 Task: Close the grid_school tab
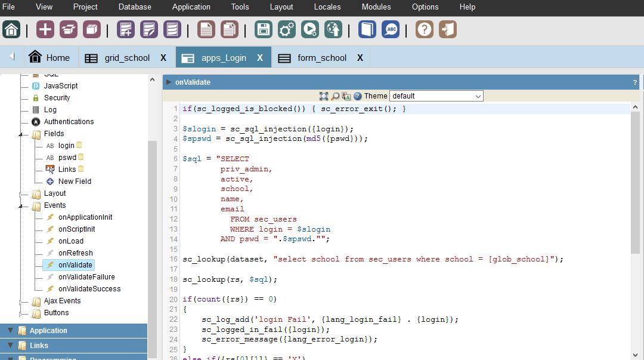click(163, 58)
